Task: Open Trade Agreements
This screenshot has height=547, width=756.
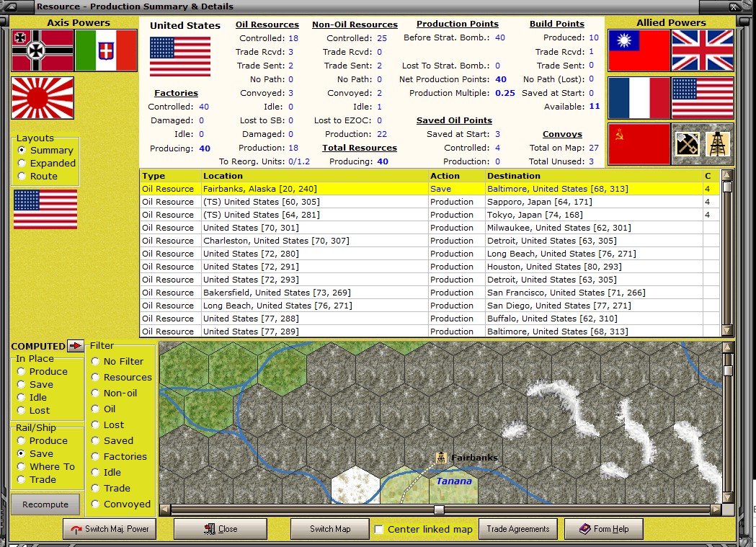Action: click(x=518, y=529)
